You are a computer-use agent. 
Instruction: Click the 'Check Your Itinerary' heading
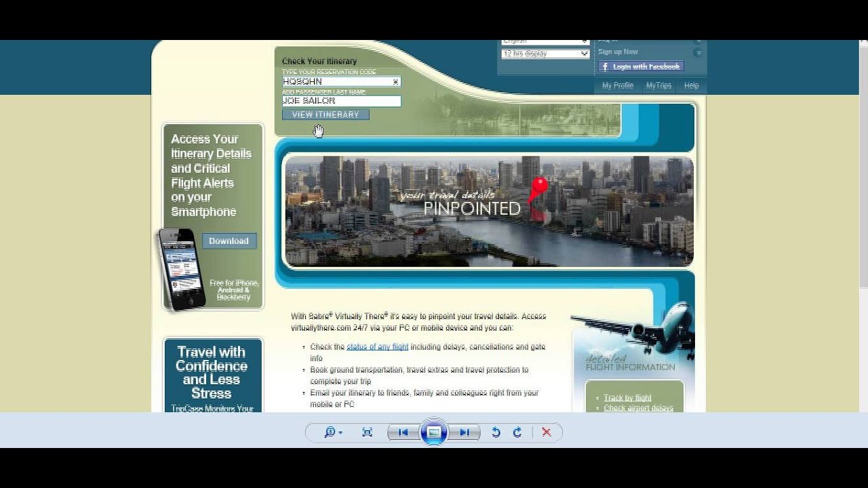point(319,62)
